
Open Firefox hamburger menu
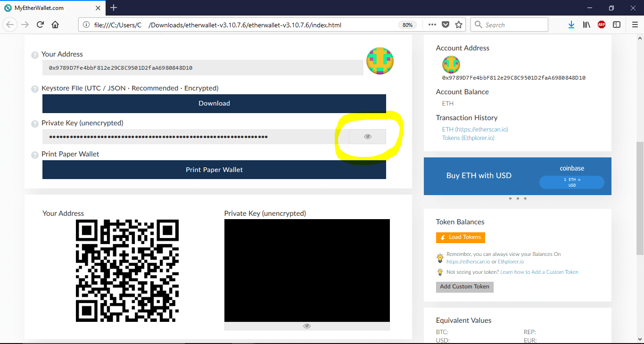pyautogui.click(x=635, y=25)
